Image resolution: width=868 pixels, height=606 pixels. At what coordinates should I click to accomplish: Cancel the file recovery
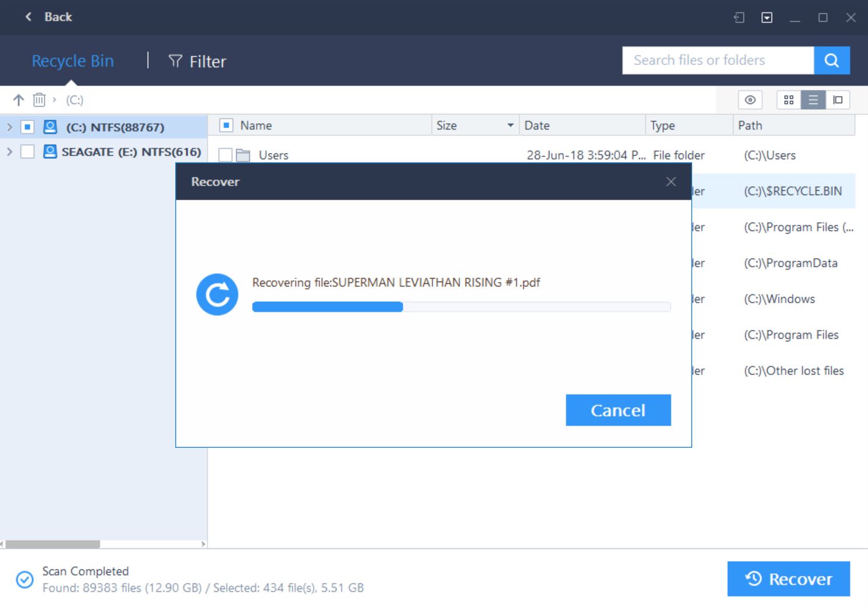(x=617, y=410)
